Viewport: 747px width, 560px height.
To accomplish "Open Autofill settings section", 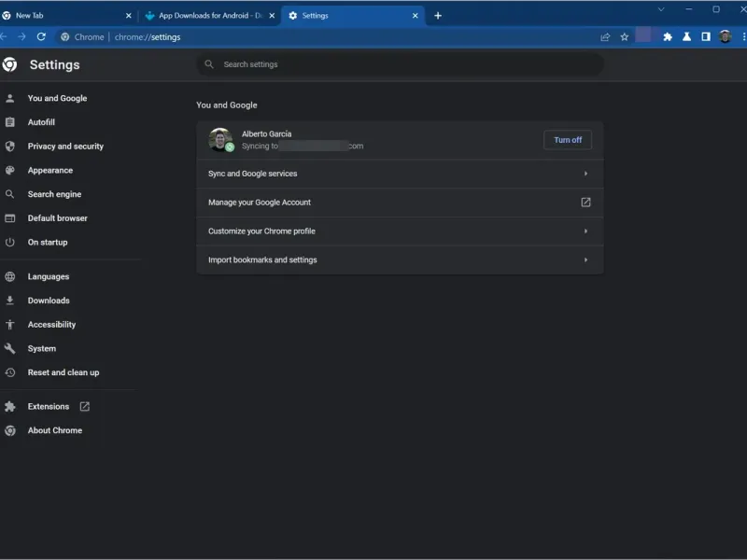I will pyautogui.click(x=41, y=122).
